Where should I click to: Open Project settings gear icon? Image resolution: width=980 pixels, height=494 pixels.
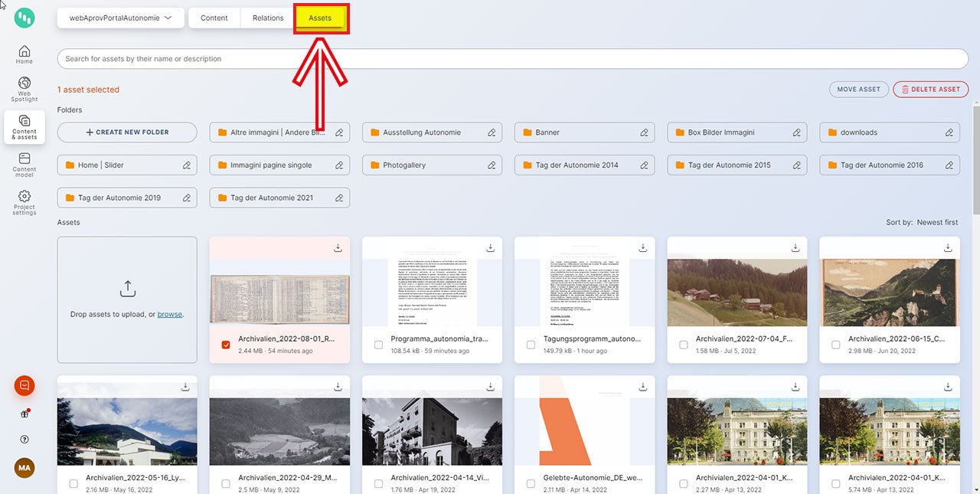click(x=24, y=201)
